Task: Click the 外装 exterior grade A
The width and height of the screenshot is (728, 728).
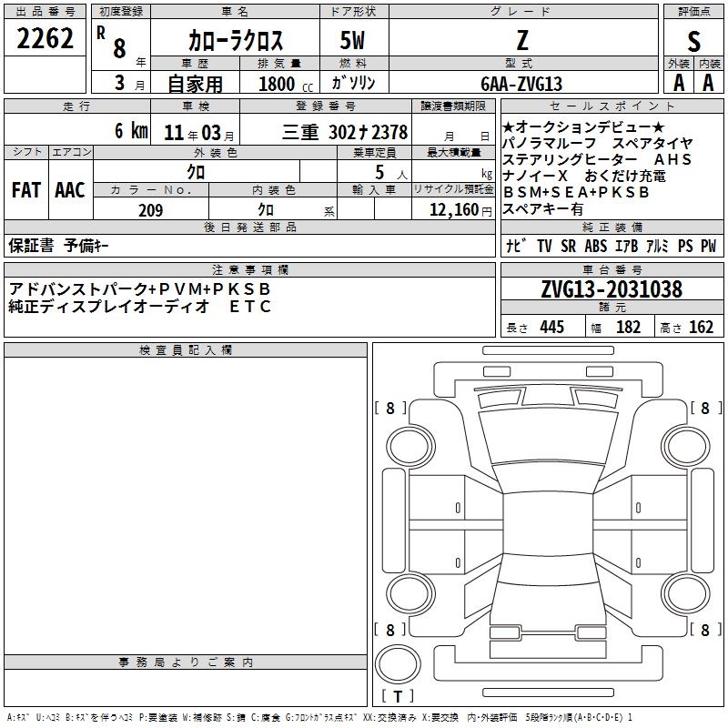Action: (679, 83)
